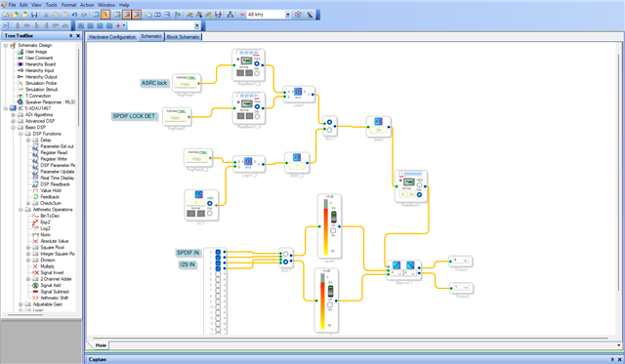
Task: Click the Read button on ReadBack1_2 block
Action: tap(246, 61)
